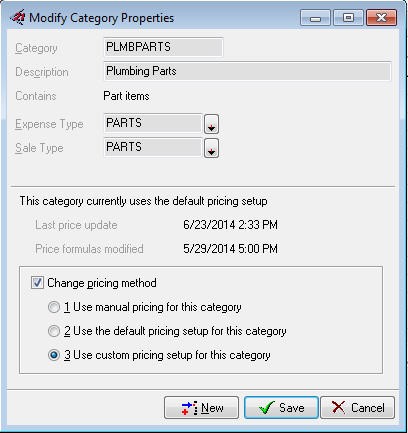This screenshot has width=408, height=433.
Task: Click the New button
Action: click(201, 408)
